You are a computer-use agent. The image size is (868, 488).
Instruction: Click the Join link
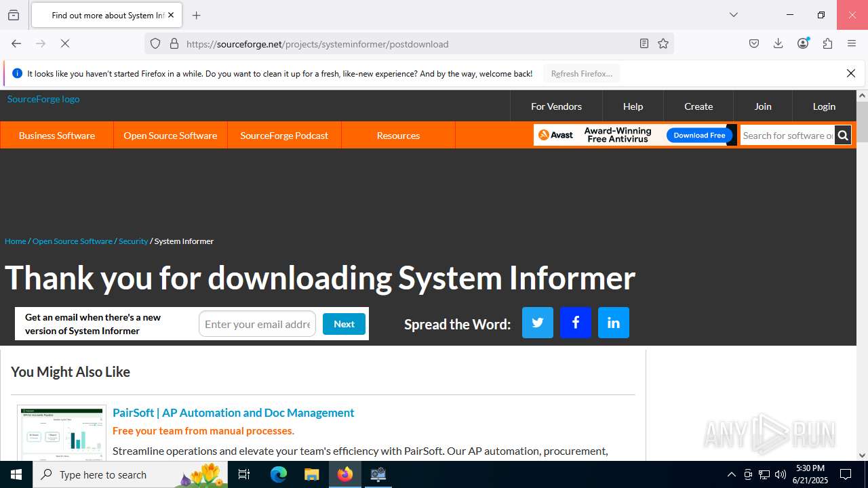point(763,106)
